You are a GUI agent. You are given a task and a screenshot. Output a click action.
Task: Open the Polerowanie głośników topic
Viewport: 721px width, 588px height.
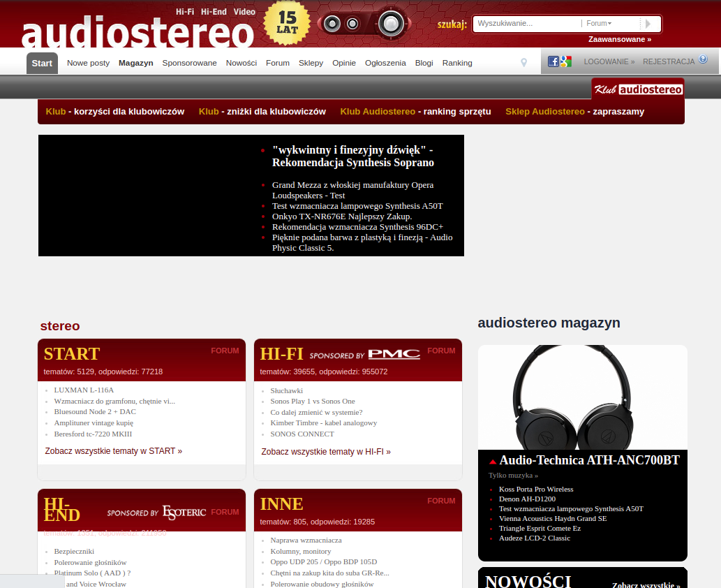tap(90, 562)
